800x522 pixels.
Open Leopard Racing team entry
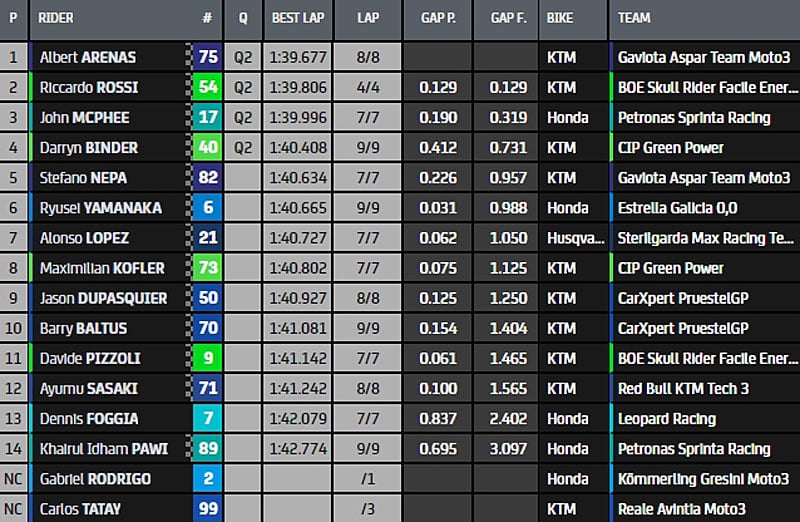click(x=666, y=419)
